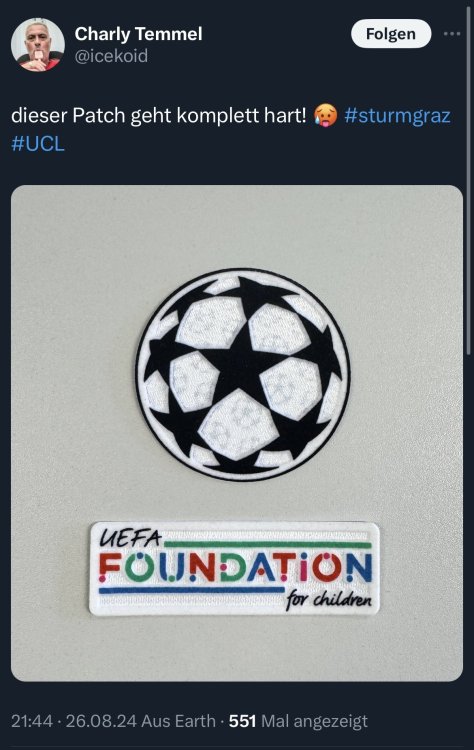This screenshot has width=474, height=750.
Task: Open the three-dot more options menu
Action: (452, 34)
